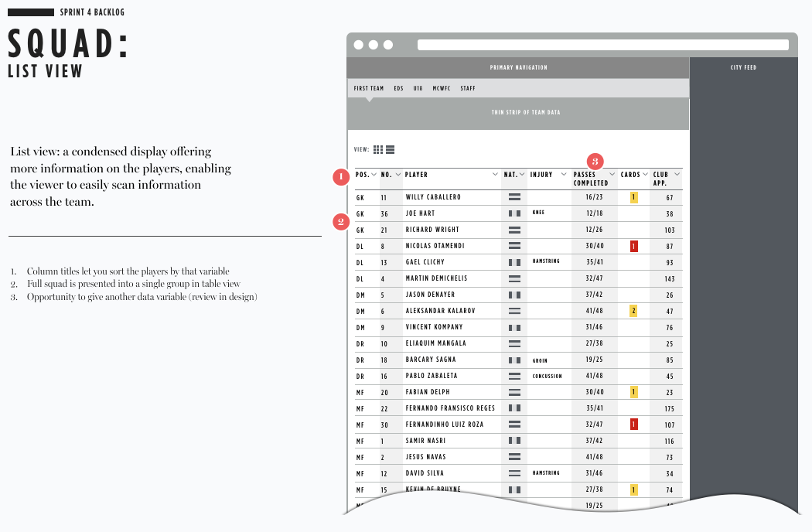Click Kevin De Bruyne's yellow card badge
The height and width of the screenshot is (532, 812).
pyautogui.click(x=633, y=489)
